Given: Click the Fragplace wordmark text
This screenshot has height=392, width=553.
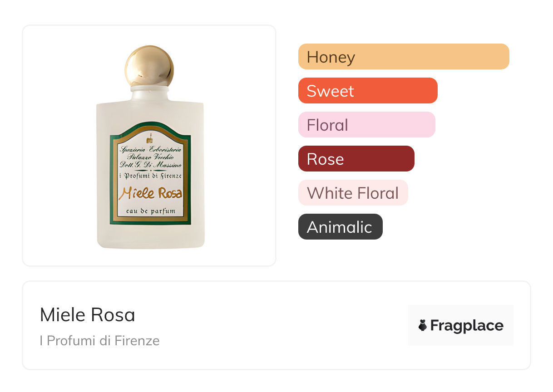Looking at the screenshot, I should [467, 325].
